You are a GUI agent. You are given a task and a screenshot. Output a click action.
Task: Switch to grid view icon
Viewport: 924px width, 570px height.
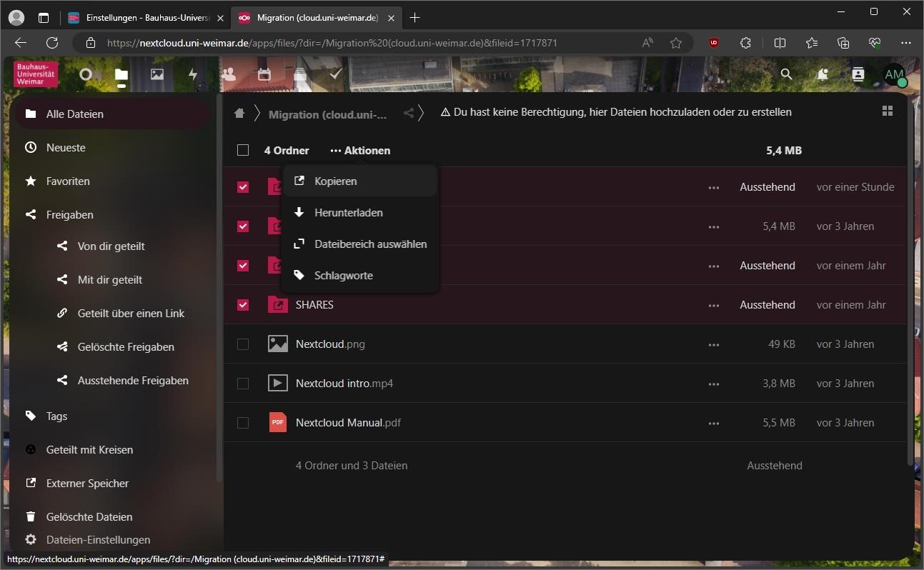point(888,111)
